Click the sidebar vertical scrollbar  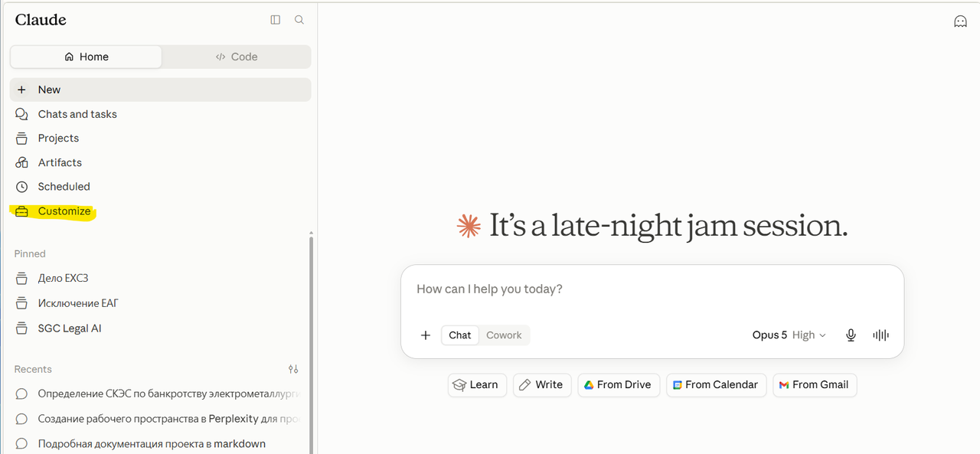tap(311, 345)
